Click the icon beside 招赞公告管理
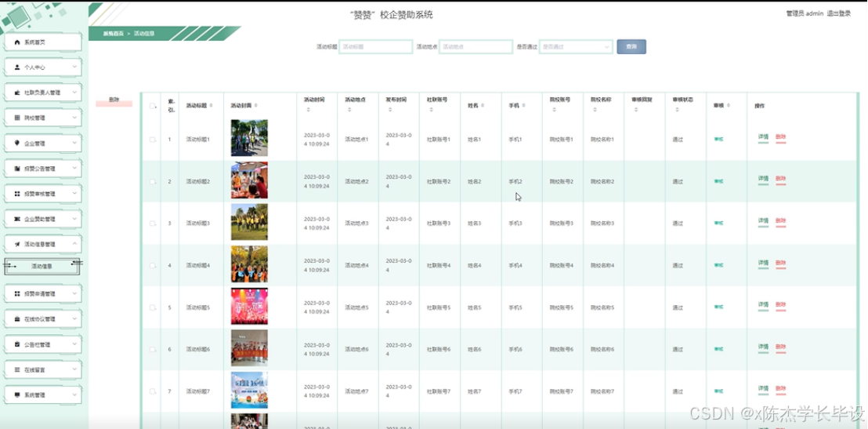The width and height of the screenshot is (868, 429). click(17, 169)
